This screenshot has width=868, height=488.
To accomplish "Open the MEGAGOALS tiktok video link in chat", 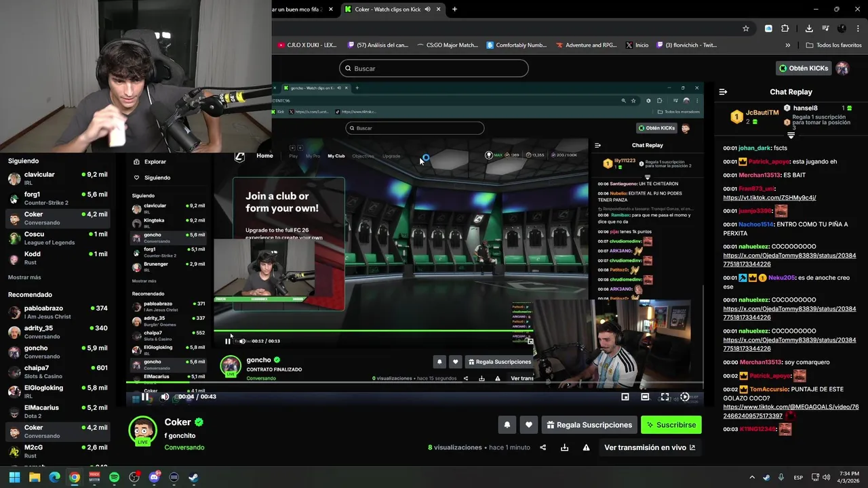I will coord(791,411).
